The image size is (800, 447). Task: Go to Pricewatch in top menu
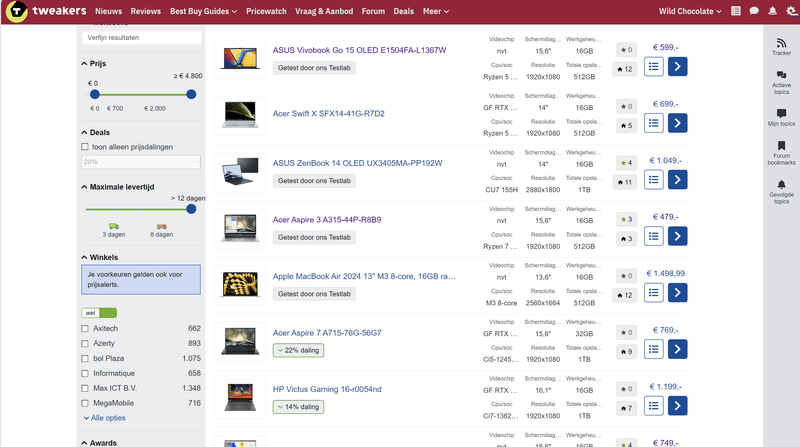tap(266, 11)
